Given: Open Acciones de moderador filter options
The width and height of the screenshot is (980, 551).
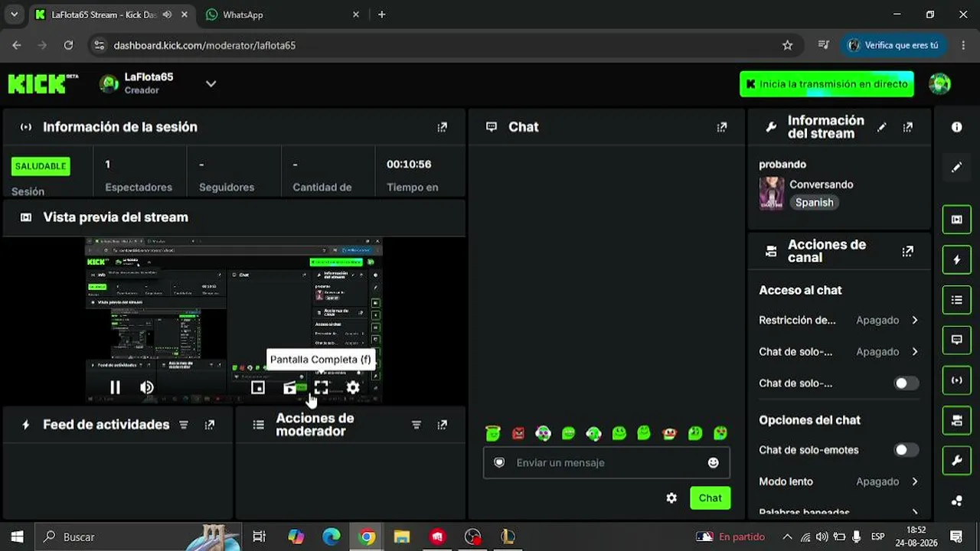Looking at the screenshot, I should [416, 425].
